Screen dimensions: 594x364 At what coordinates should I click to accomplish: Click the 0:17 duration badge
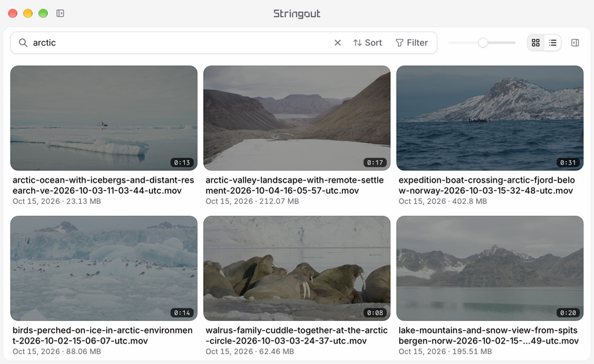(375, 163)
